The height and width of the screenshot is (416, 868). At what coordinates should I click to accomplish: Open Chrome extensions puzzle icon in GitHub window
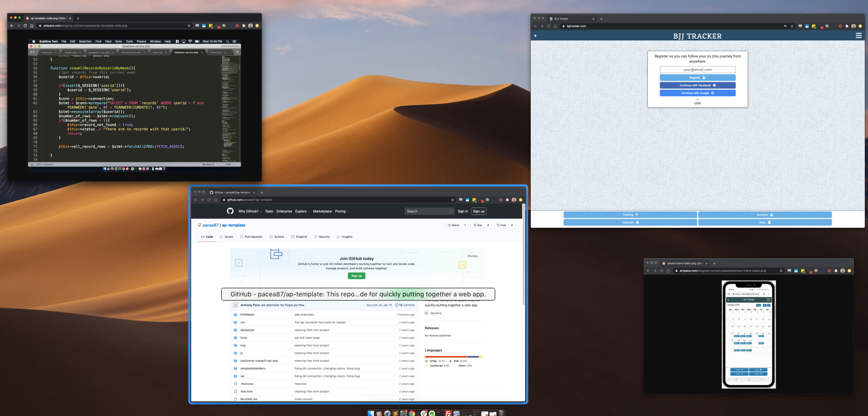click(x=507, y=200)
